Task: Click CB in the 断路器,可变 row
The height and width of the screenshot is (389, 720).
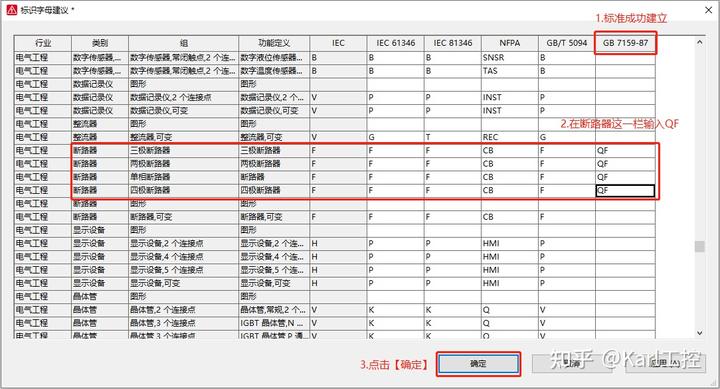Action: [510, 217]
